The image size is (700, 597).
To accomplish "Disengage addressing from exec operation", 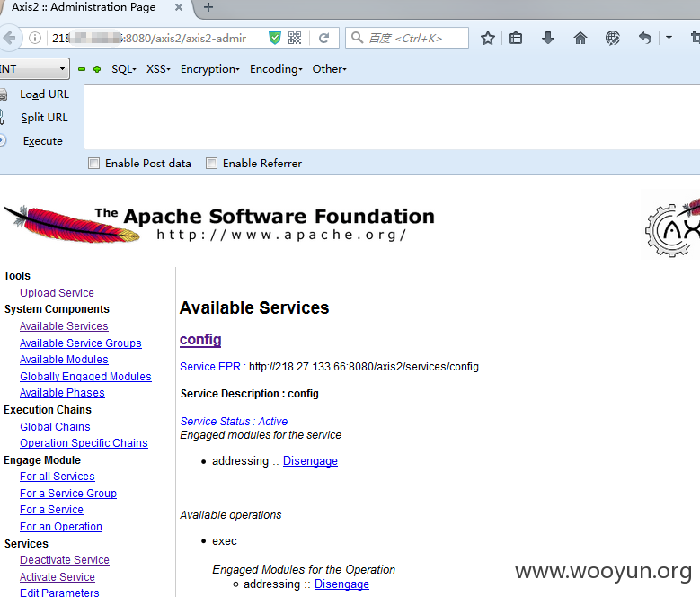I will tap(341, 584).
